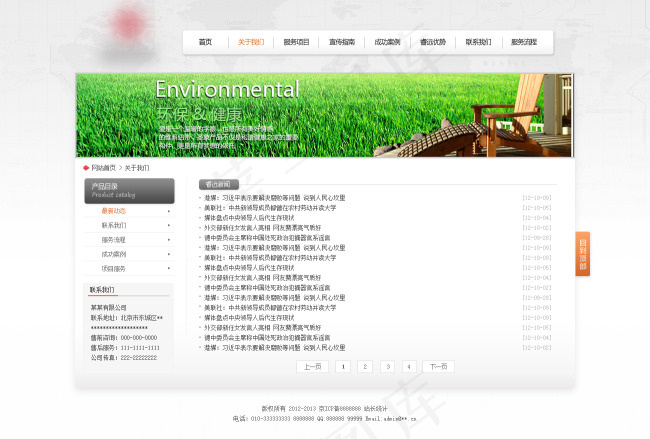650x439 pixels.
Task: Select the gray news tab above the list
Action: [x=218, y=184]
